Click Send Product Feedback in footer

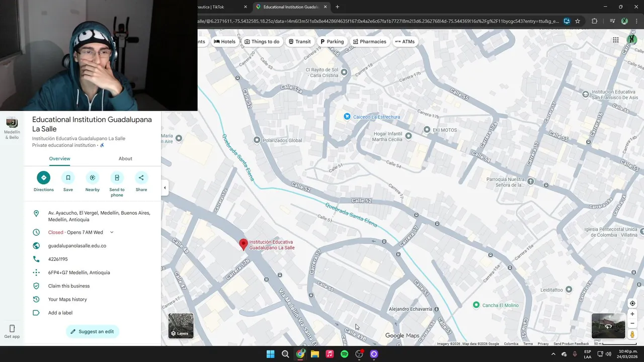click(x=571, y=344)
